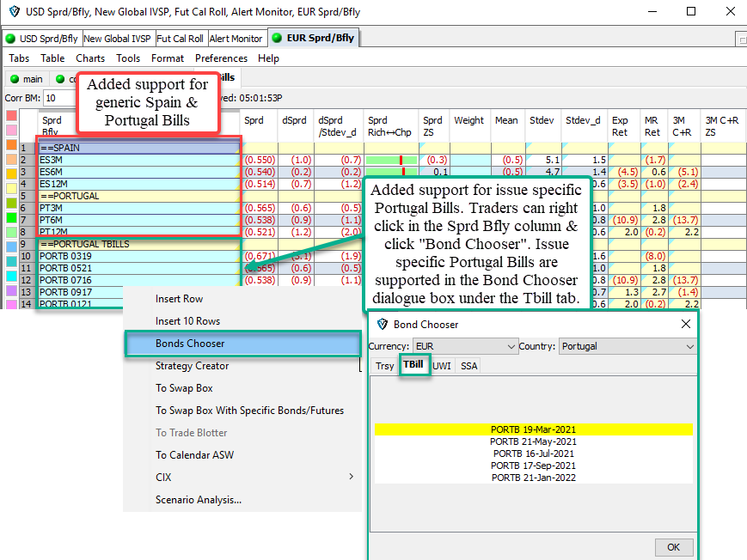
Task: Click the PORTB 0319 row cell
Action: [139, 256]
